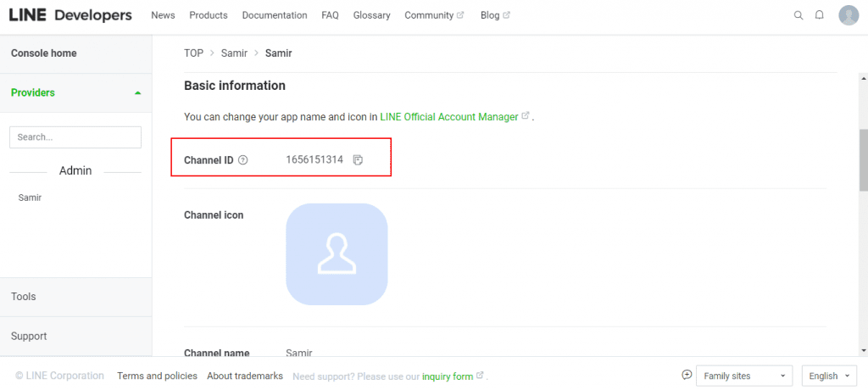Image resolution: width=868 pixels, height=390 pixels.
Task: Open the English language dropdown
Action: click(829, 376)
